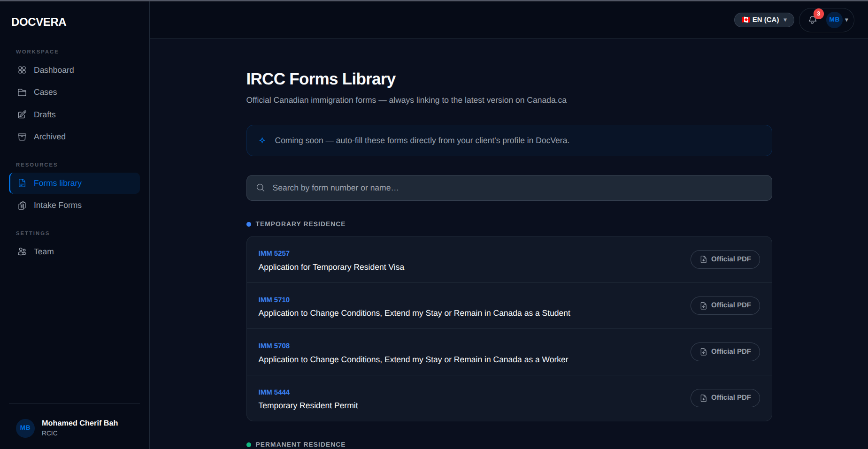This screenshot has width=868, height=449.
Task: Click the Team people icon
Action: (x=22, y=251)
